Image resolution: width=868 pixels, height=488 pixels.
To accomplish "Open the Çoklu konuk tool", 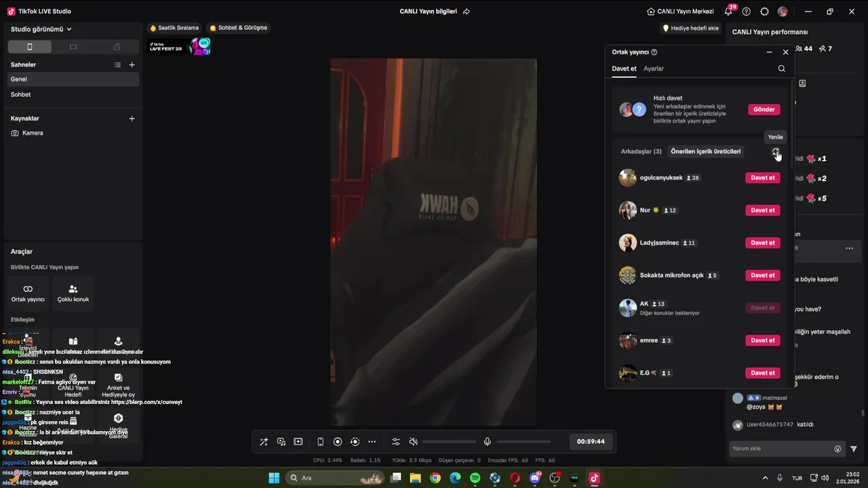I will coord(73,293).
